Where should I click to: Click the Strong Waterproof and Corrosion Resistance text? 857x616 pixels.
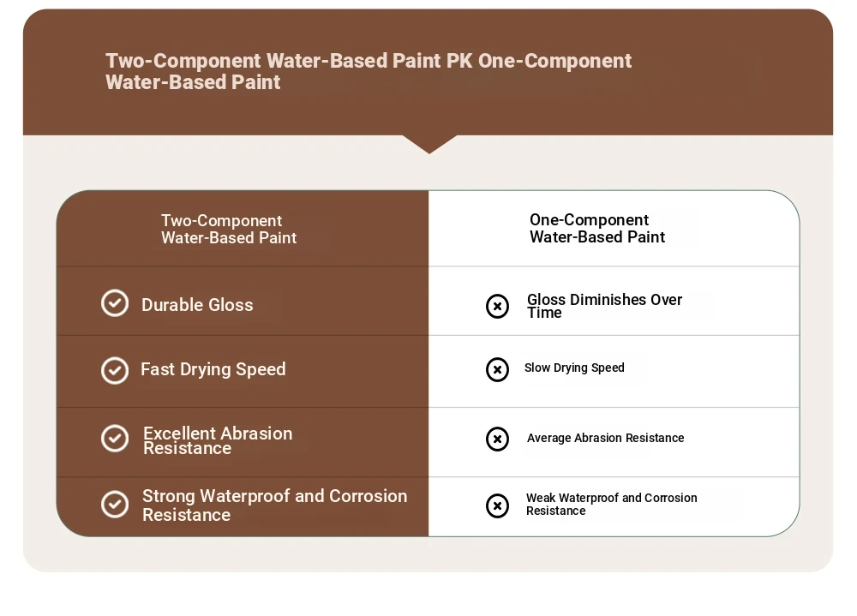coord(275,505)
